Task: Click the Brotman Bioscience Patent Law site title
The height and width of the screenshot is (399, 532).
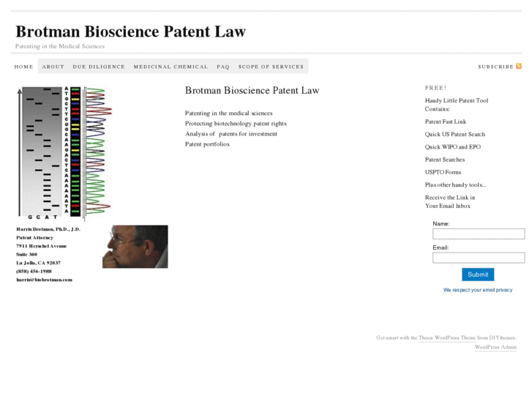Action: point(131,31)
